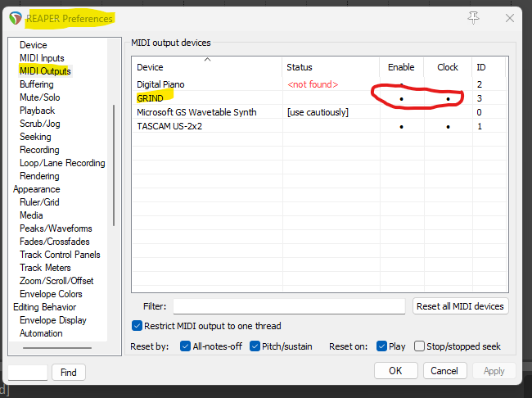Click Reset all MIDI devices button
This screenshot has width=532, height=398.
460,306
